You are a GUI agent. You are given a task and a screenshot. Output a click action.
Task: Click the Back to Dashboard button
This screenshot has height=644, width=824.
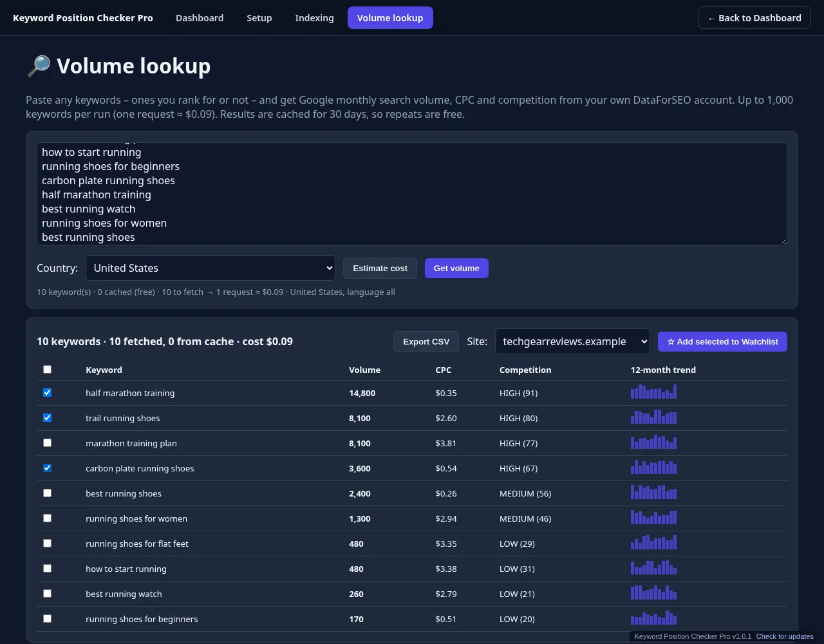point(754,18)
